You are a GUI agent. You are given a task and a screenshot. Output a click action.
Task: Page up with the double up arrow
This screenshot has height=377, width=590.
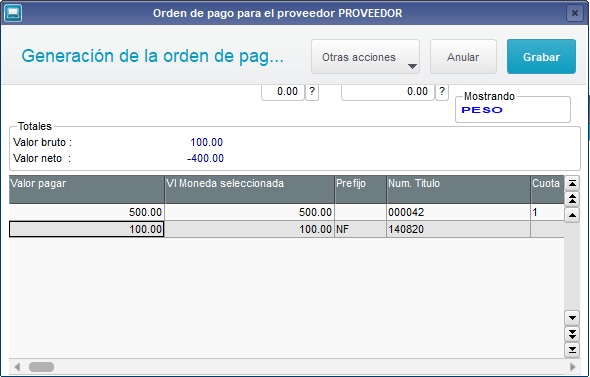tap(572, 199)
